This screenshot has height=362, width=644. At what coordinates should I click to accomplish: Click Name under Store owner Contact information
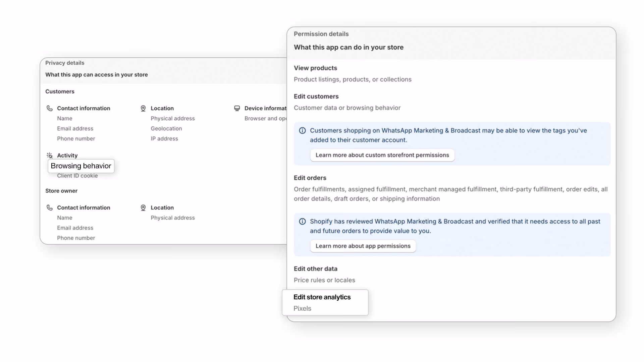[65, 218]
